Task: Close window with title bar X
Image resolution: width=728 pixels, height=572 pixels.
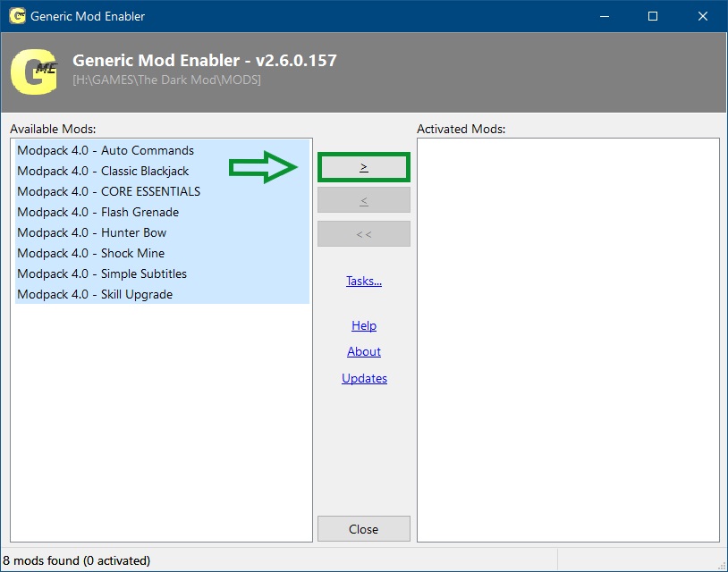Action: point(703,16)
